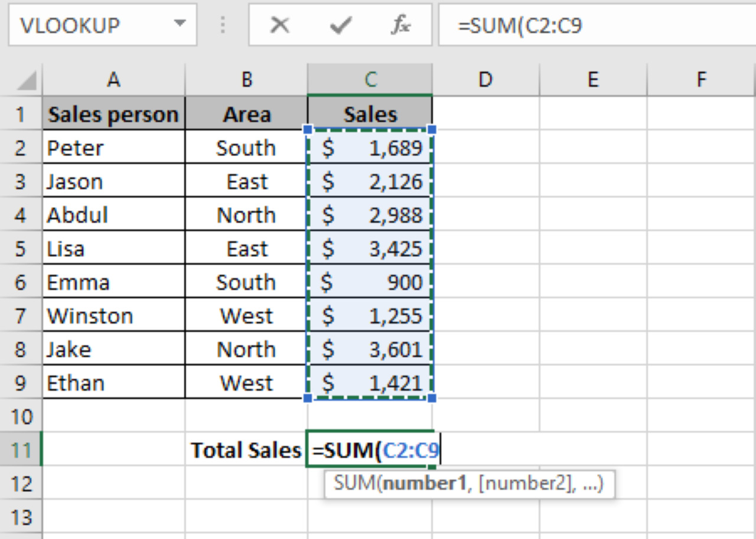Select row 11 header
756x539 pixels.
tap(21, 450)
